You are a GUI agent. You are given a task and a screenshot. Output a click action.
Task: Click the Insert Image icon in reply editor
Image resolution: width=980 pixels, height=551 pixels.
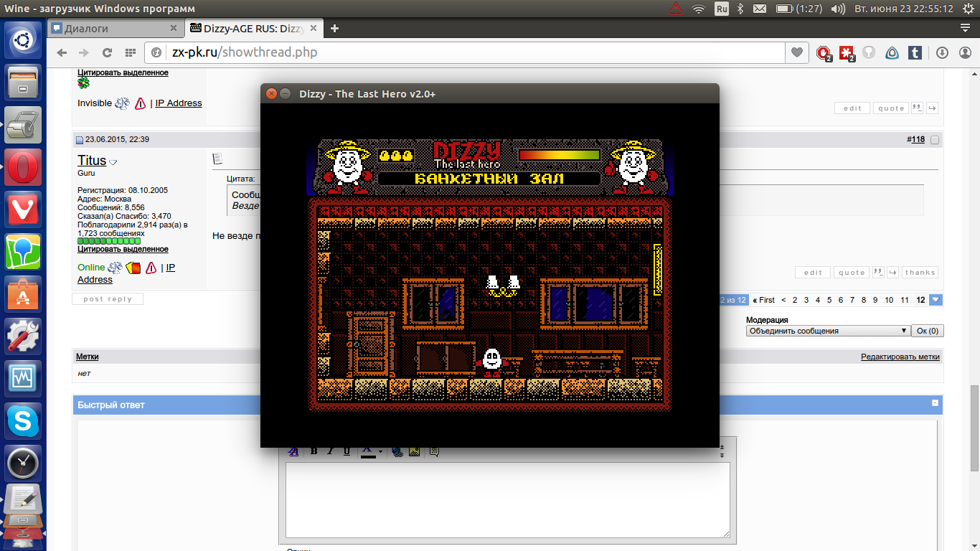[x=414, y=451]
